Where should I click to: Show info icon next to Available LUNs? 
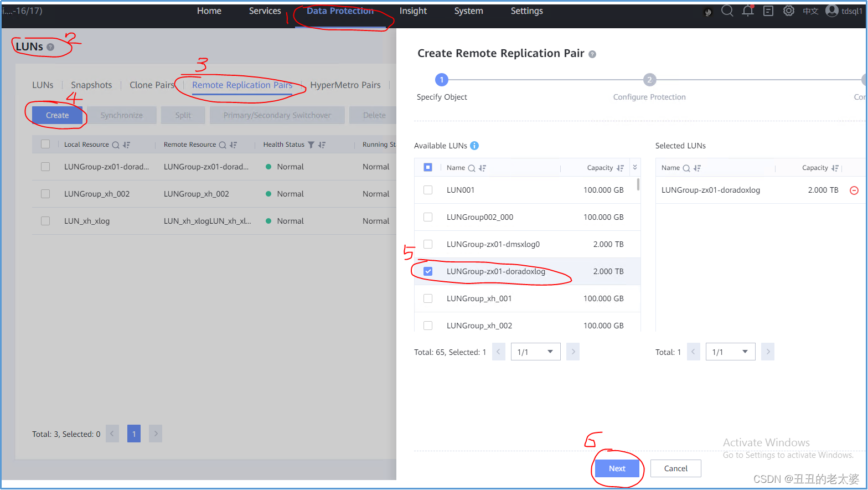pyautogui.click(x=474, y=146)
